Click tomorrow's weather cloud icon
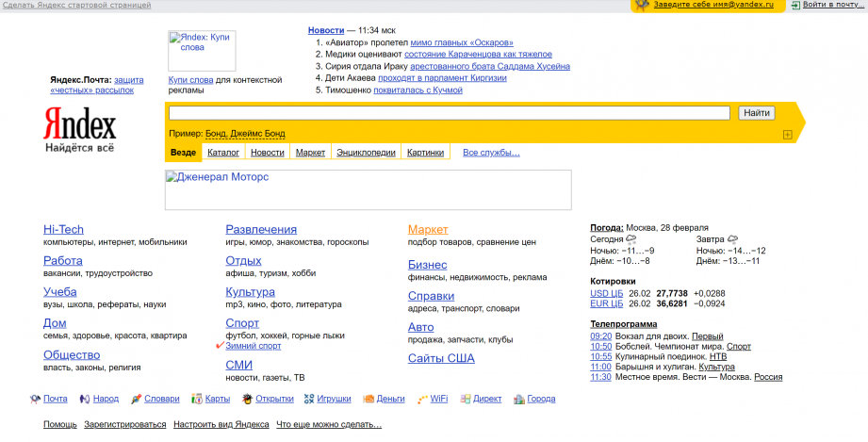The width and height of the screenshot is (868, 442). [732, 239]
